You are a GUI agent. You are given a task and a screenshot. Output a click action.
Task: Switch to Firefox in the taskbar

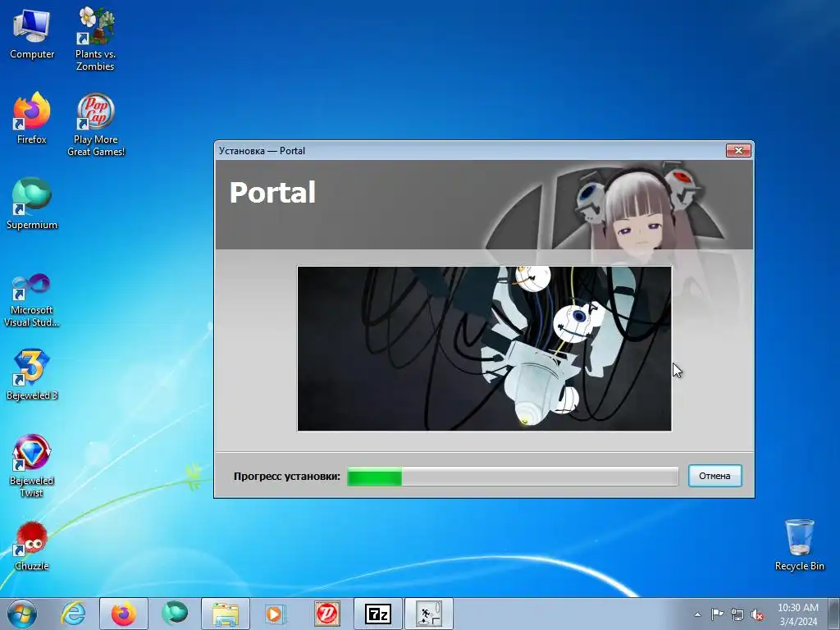(124, 614)
